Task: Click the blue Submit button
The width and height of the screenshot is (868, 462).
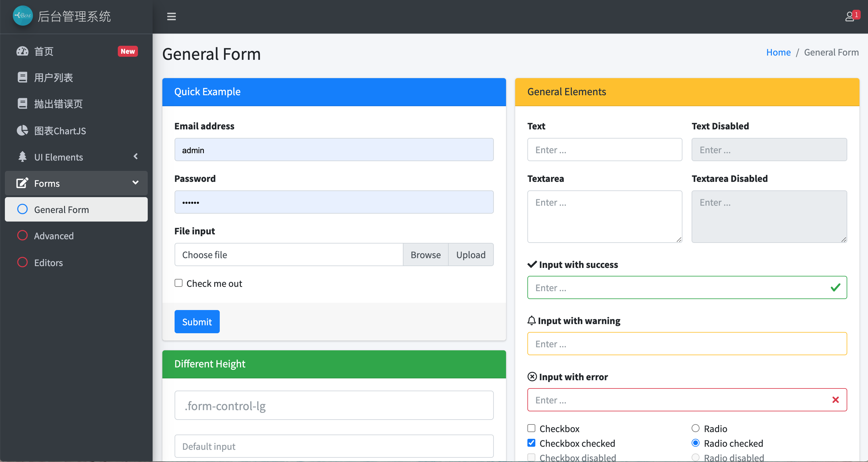Action: coord(197,322)
